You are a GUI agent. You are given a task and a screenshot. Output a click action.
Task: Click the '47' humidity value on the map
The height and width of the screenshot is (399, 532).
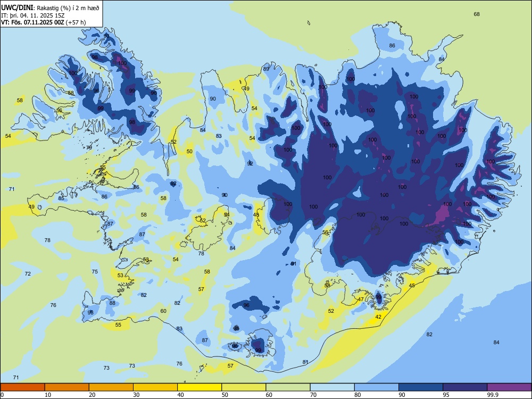pyautogui.click(x=361, y=299)
